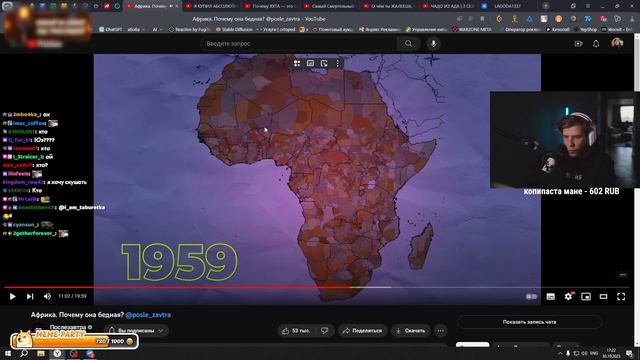Like the video with thumbs up

click(296, 331)
